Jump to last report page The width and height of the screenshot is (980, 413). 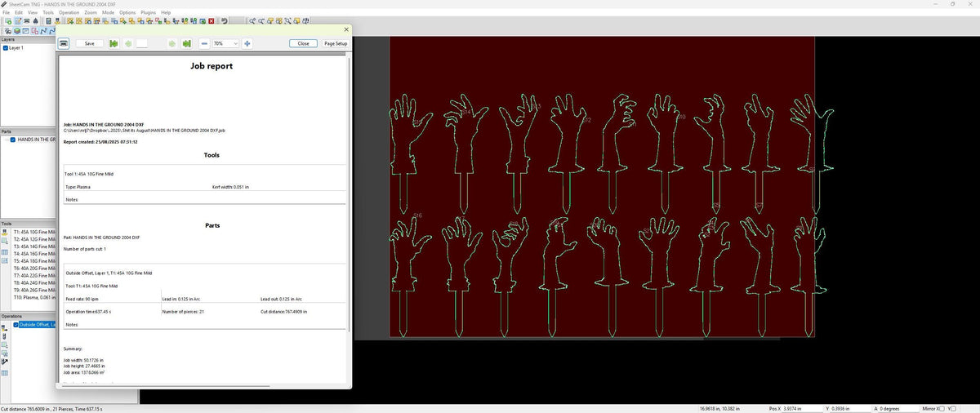click(187, 43)
